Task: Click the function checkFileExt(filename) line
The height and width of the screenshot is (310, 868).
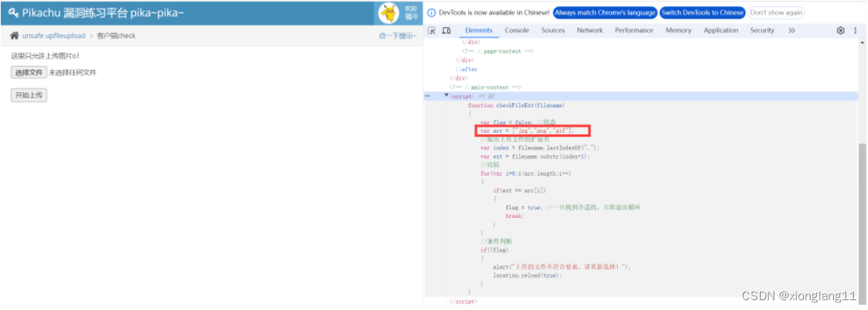Action: pos(516,105)
